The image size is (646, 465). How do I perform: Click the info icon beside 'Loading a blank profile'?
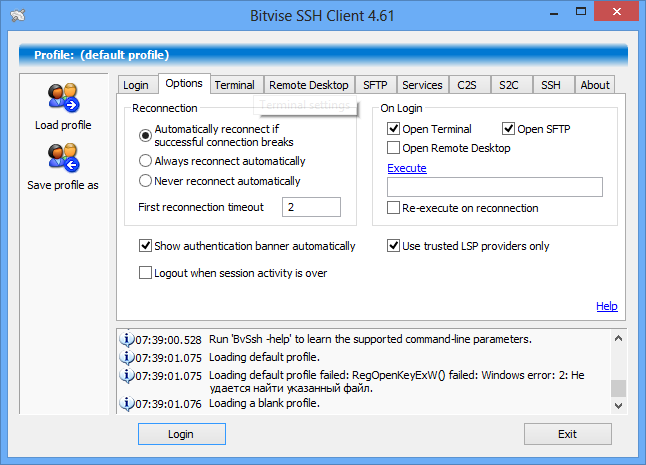pyautogui.click(x=127, y=403)
